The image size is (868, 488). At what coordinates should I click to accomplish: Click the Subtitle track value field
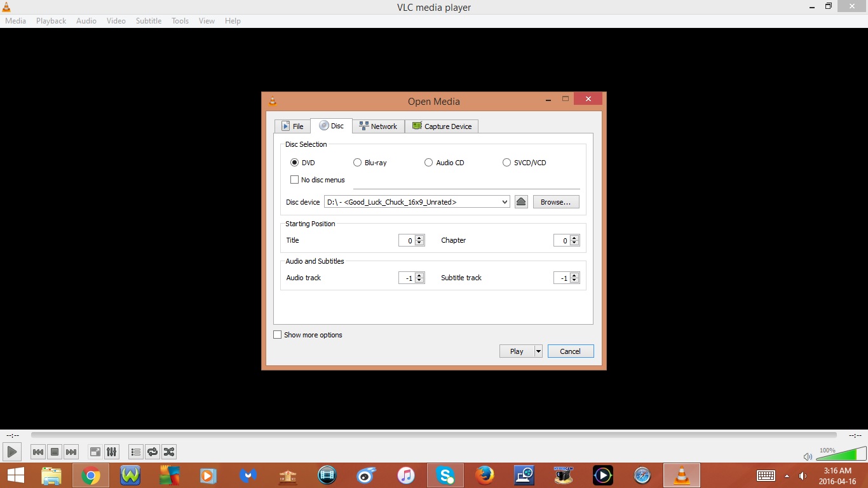pos(562,278)
